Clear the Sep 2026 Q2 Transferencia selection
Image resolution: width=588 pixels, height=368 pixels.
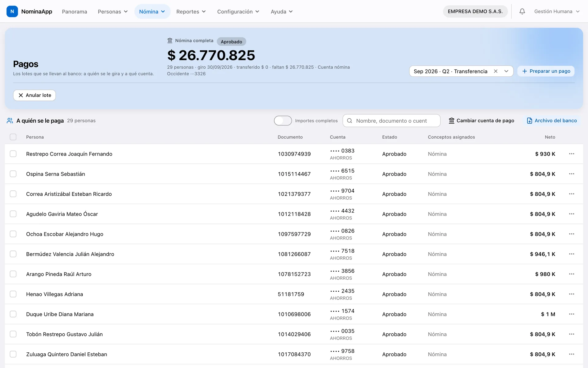(496, 71)
